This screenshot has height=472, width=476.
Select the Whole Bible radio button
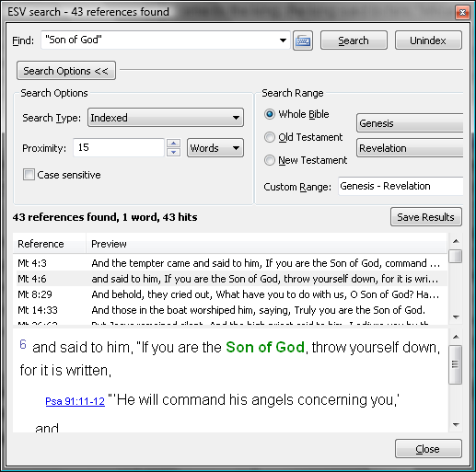pos(270,114)
